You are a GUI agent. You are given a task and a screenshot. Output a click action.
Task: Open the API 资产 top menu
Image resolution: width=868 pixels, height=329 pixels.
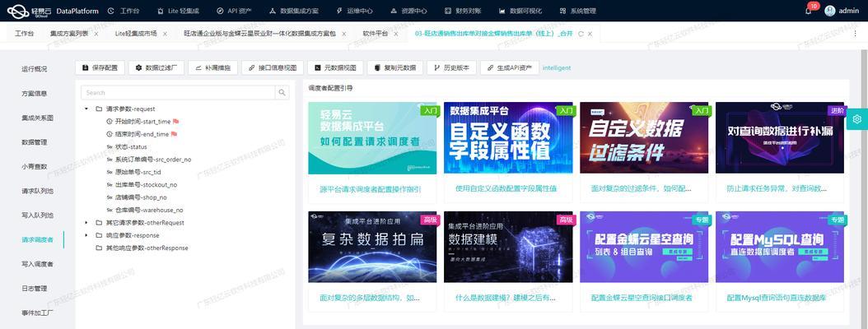click(236, 11)
